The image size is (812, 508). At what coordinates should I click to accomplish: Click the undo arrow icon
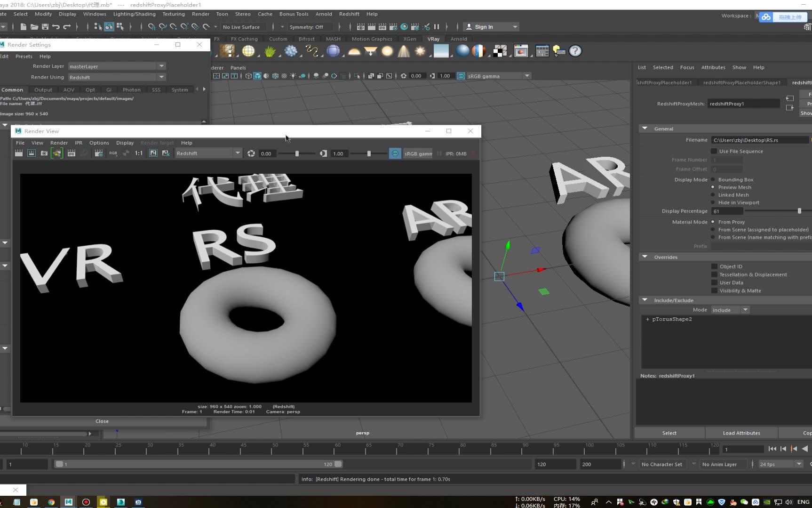click(x=56, y=27)
